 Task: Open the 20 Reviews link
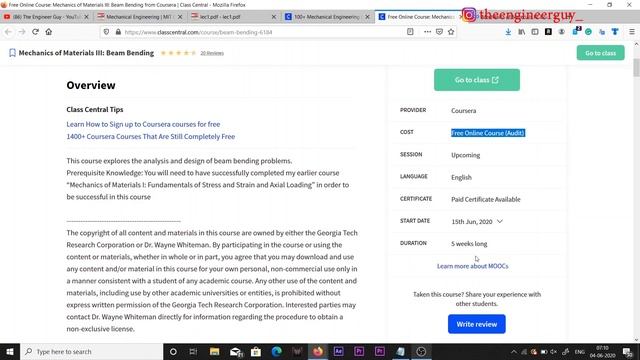click(x=212, y=53)
